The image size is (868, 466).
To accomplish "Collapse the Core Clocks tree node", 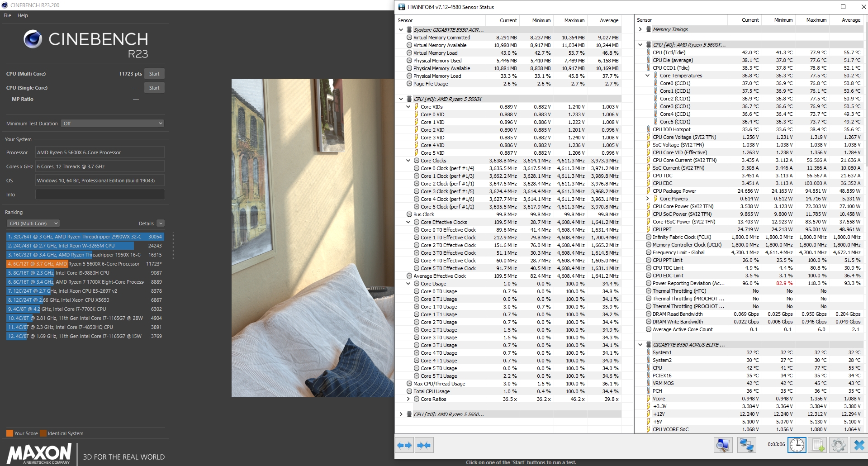I will pyautogui.click(x=408, y=161).
